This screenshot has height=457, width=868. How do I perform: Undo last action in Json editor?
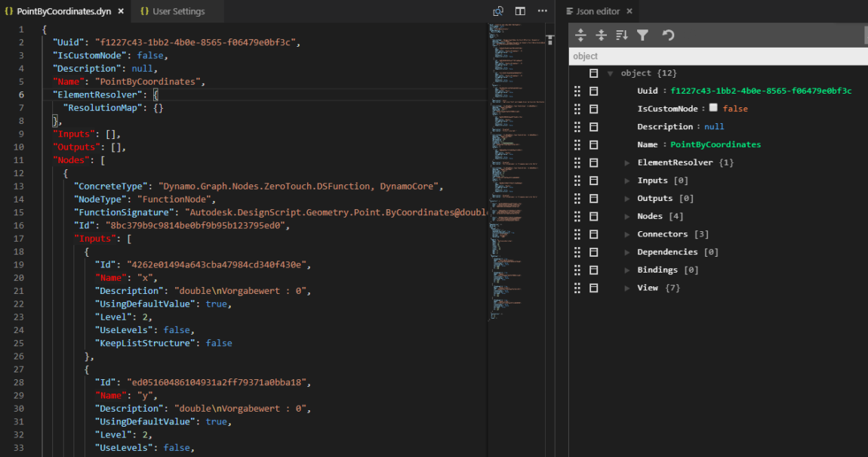[668, 36]
